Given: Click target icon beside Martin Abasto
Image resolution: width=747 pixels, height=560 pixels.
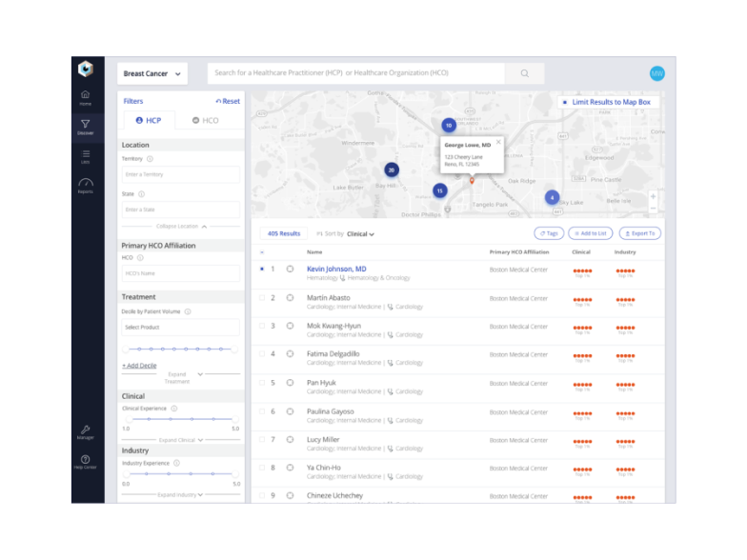Looking at the screenshot, I should coord(290,297).
